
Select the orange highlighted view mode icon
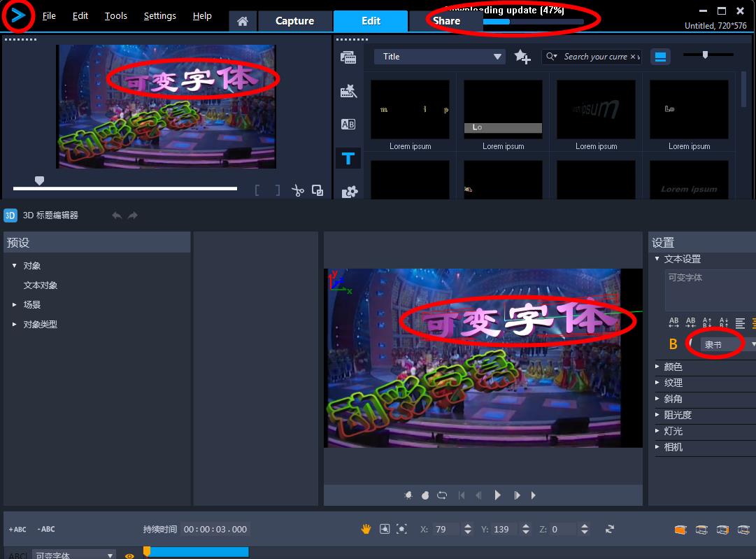click(x=680, y=530)
